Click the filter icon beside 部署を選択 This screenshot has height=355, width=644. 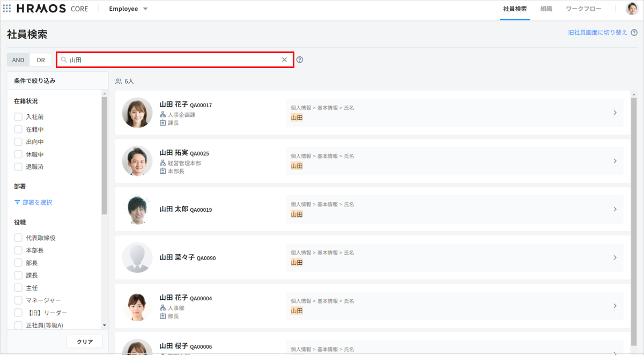17,203
